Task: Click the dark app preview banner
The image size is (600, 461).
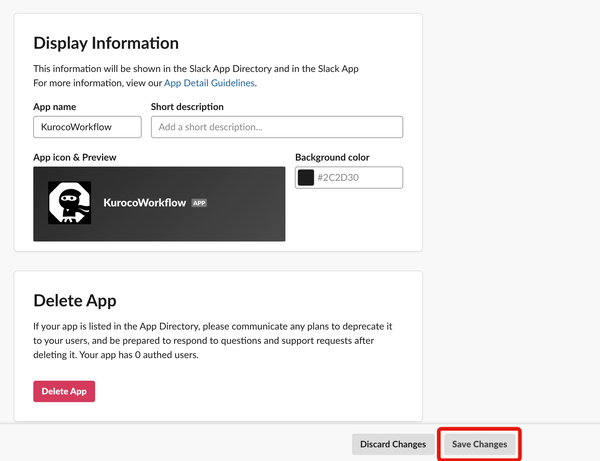Action: coord(159,204)
